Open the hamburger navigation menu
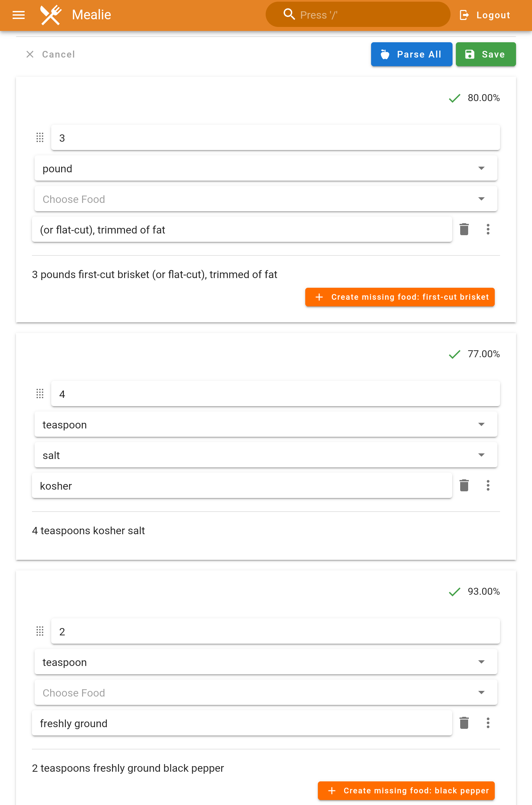 tap(18, 15)
